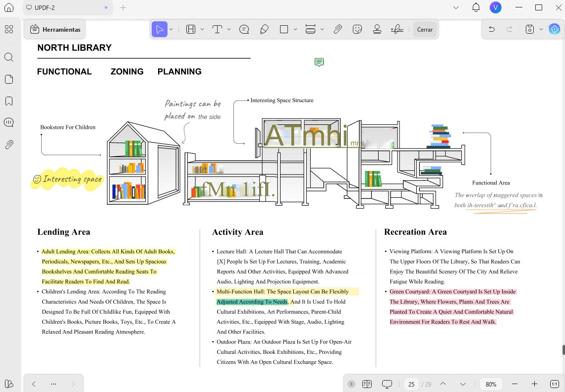Click the teal highlighted 'Adjusted According To Needs' text

(x=252, y=302)
